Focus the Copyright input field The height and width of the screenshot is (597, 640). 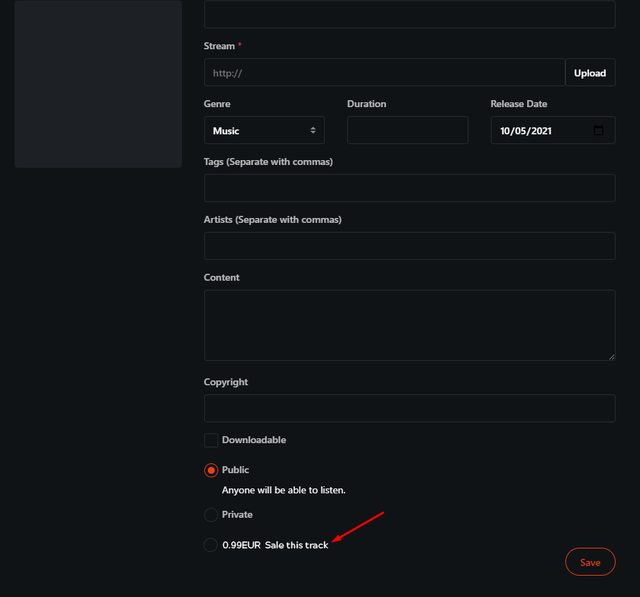409,408
